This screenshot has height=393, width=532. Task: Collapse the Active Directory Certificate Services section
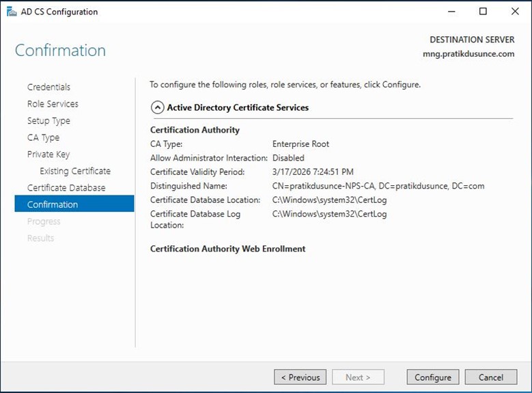coord(158,108)
